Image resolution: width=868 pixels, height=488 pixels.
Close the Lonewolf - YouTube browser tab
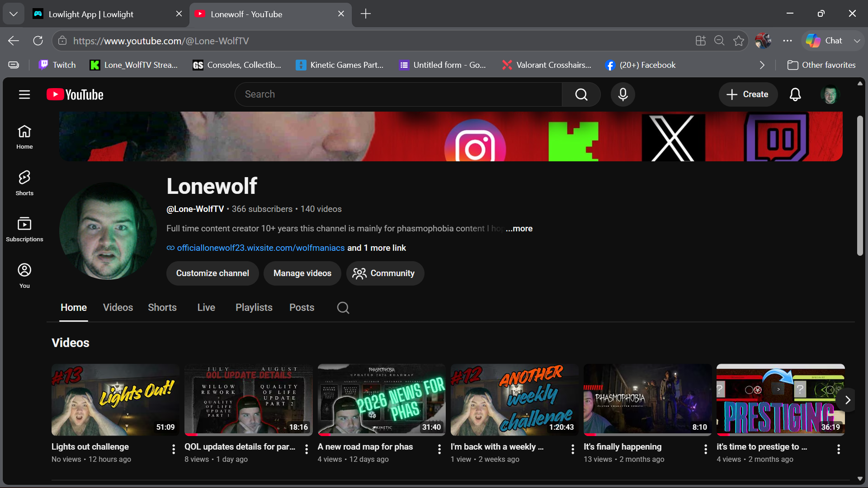(341, 14)
